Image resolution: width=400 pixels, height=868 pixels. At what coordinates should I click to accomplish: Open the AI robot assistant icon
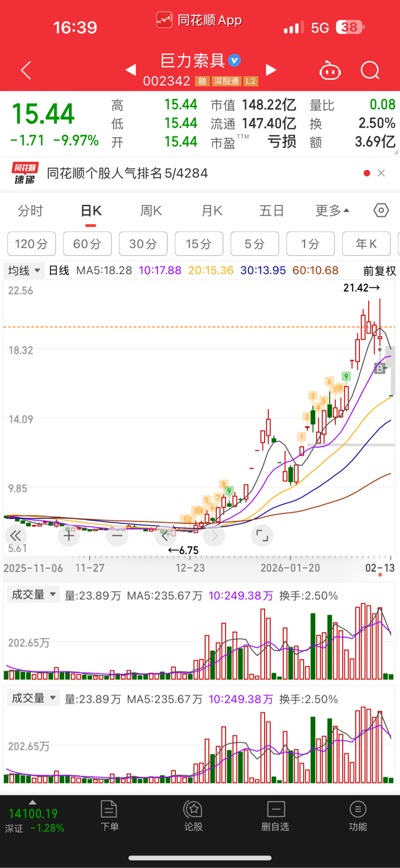330,70
